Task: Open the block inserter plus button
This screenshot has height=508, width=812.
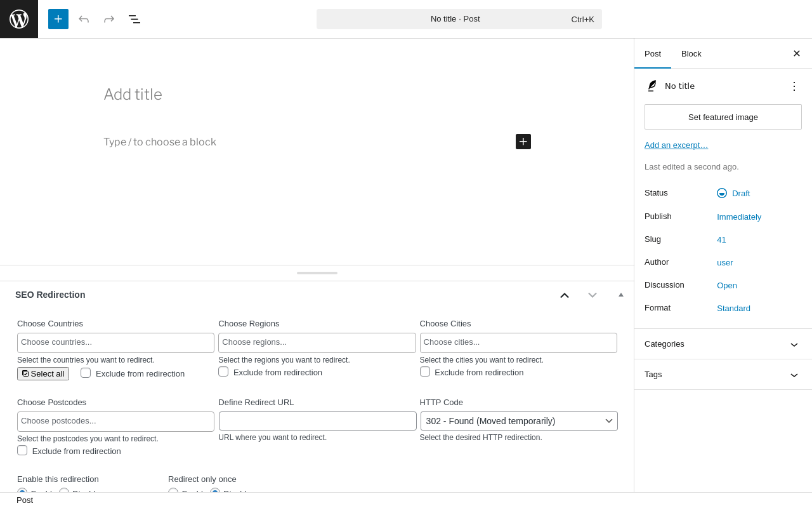Action: (58, 19)
